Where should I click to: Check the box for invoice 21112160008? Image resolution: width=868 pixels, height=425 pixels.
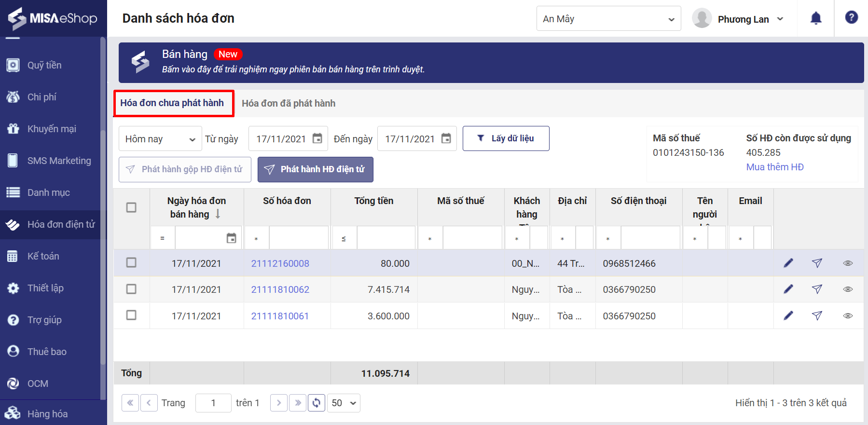pos(131,262)
